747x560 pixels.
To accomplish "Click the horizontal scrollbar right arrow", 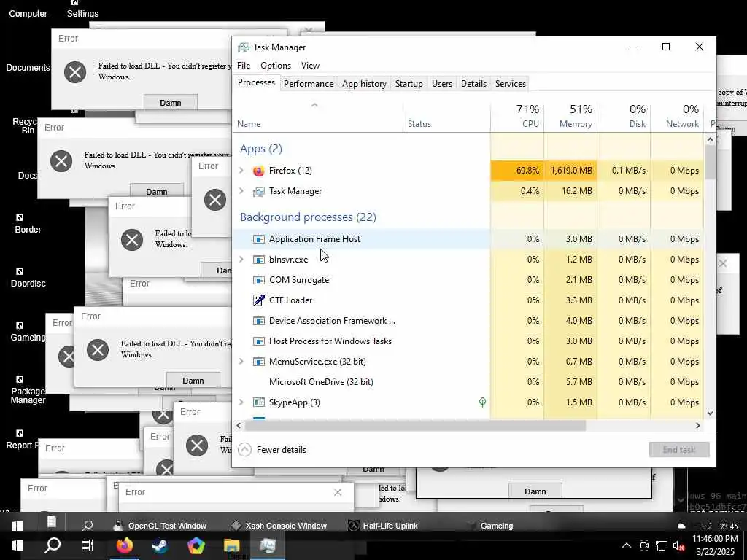I will (x=698, y=426).
